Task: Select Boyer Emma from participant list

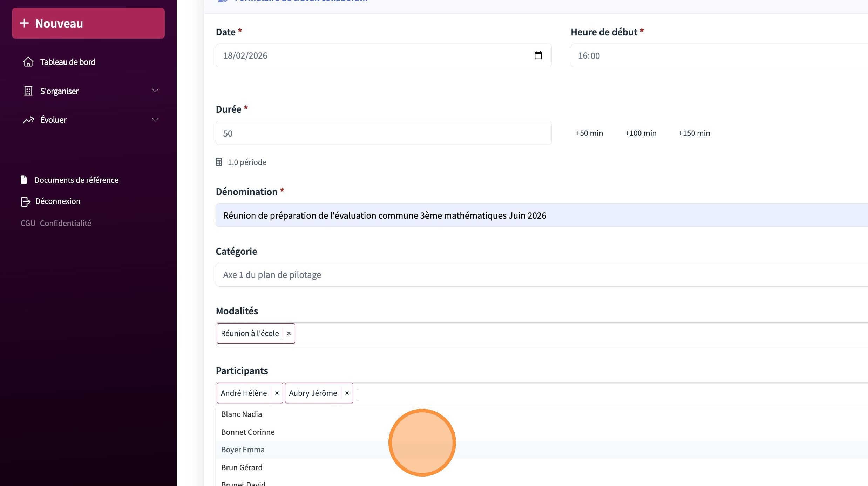Action: (243, 450)
